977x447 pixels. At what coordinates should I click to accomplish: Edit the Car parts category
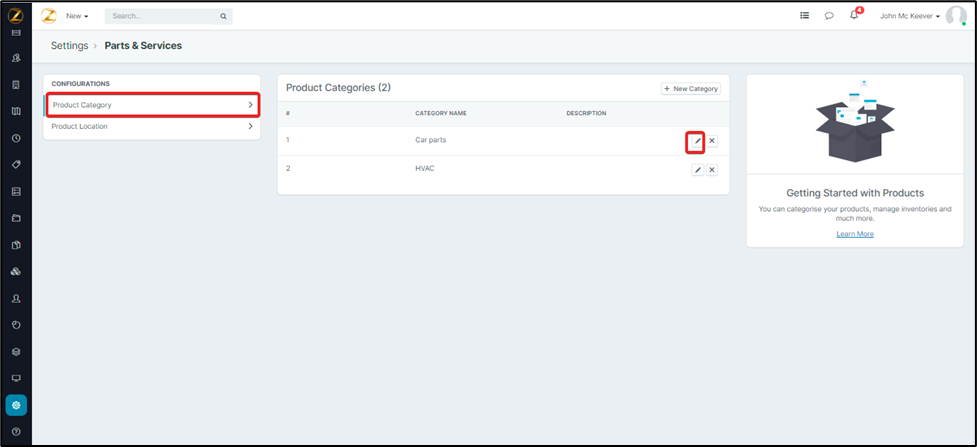tap(698, 141)
